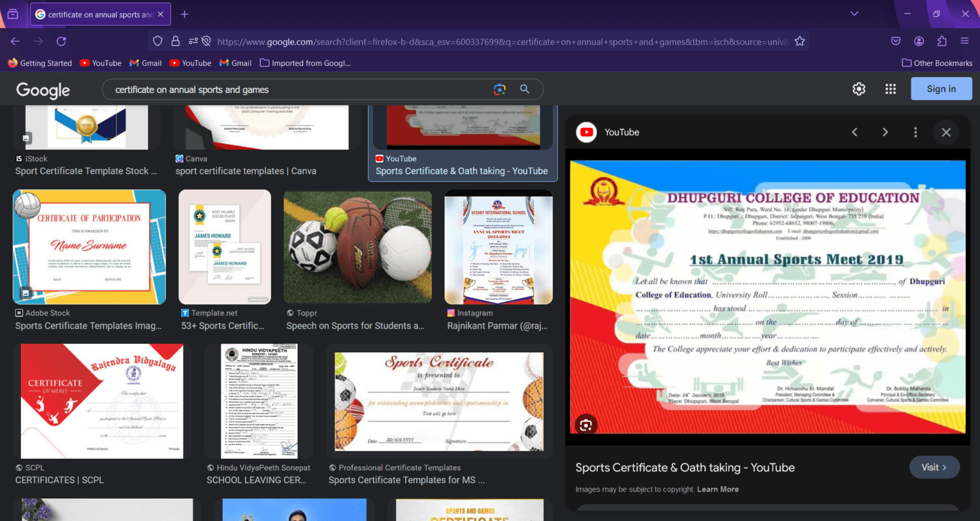This screenshot has width=980, height=521.
Task: Open Getting Started bookmark
Action: (x=40, y=63)
